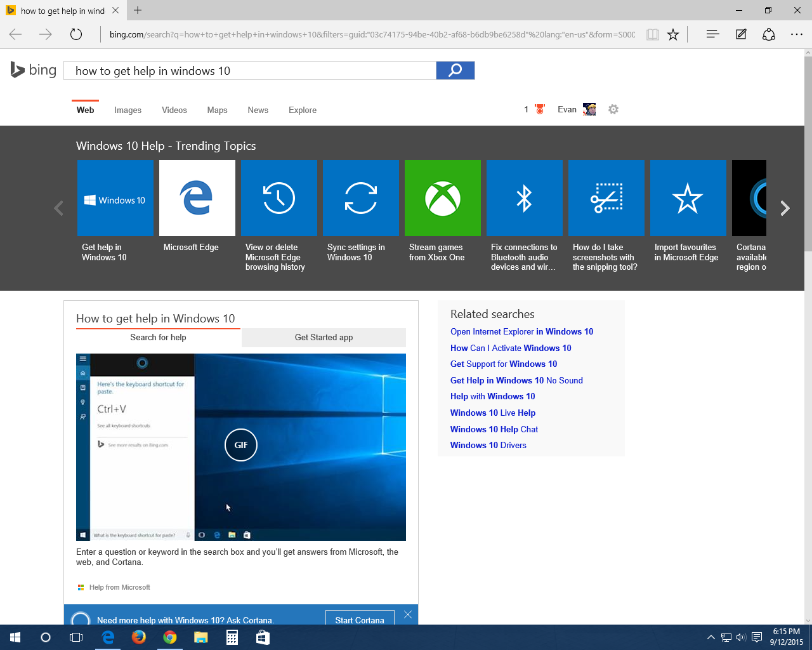Open the Windows Start menu
Image resolution: width=812 pixels, height=650 pixels.
tap(15, 637)
